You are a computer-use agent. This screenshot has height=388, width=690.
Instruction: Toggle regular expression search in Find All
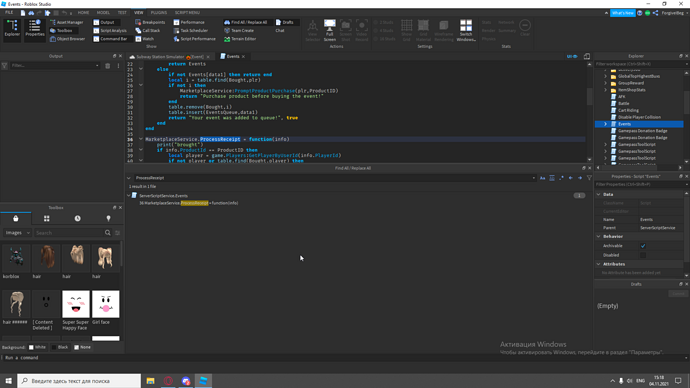[561, 178]
